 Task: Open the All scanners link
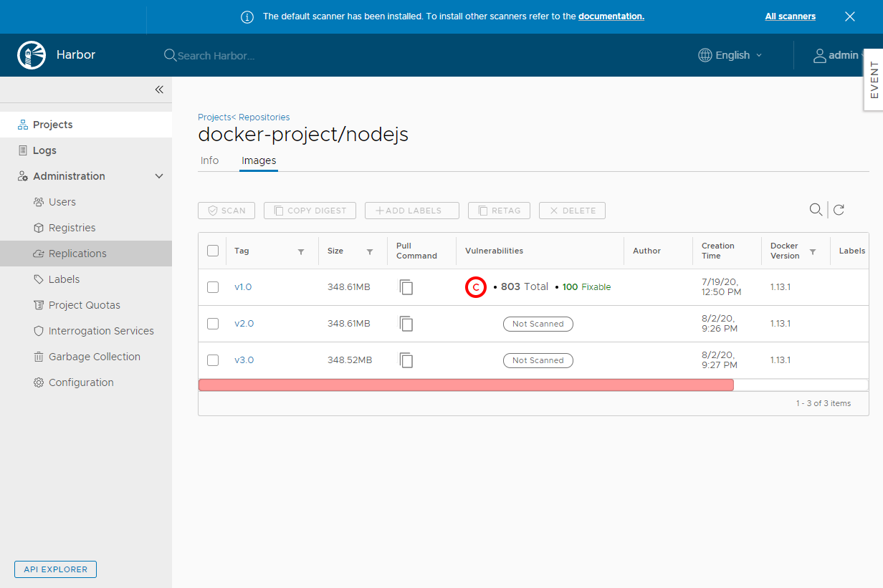coord(790,16)
